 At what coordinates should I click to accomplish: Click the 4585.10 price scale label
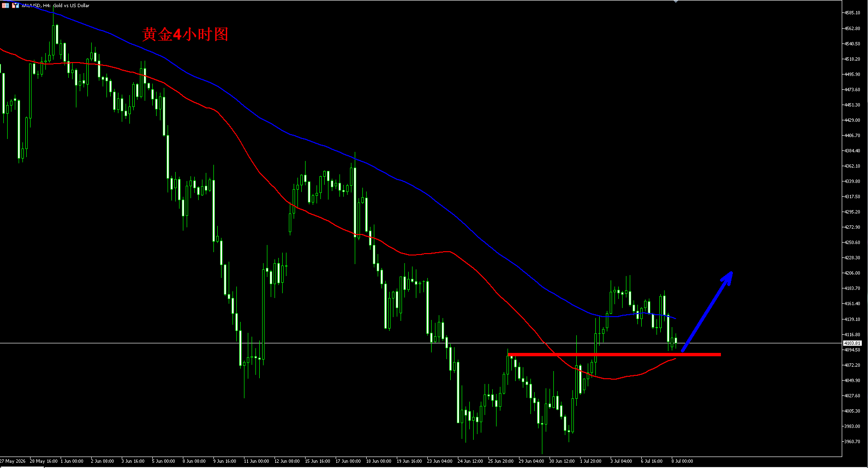click(852, 13)
